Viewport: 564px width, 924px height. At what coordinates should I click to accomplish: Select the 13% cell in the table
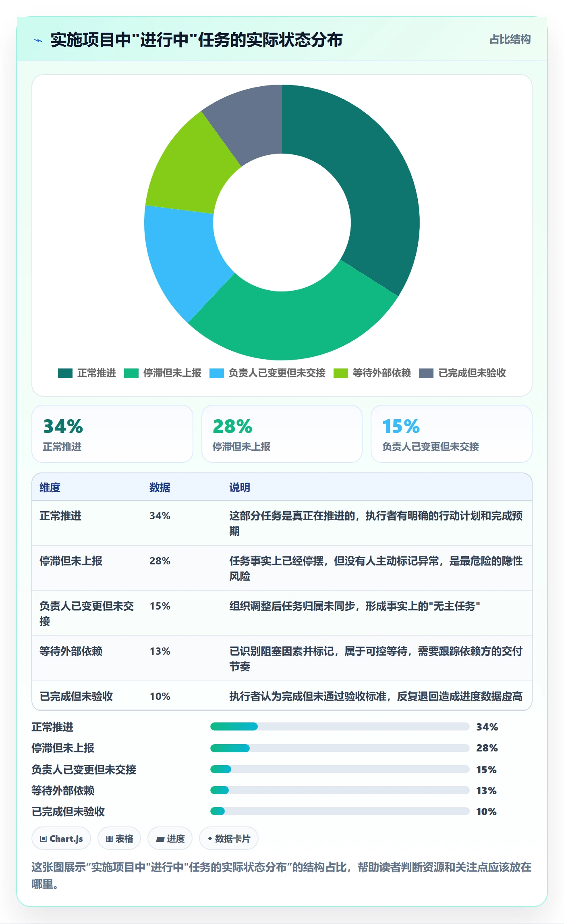160,651
